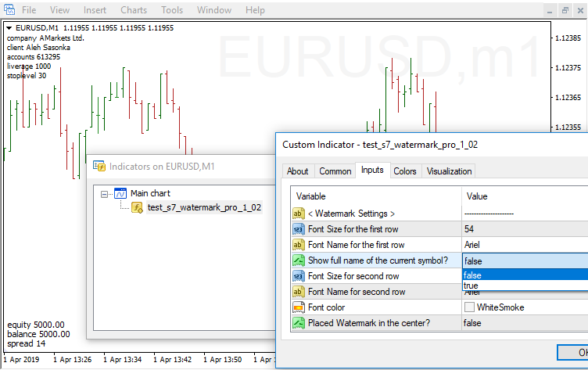Choose true in the dropdown list
This screenshot has width=588, height=370.
tap(525, 286)
